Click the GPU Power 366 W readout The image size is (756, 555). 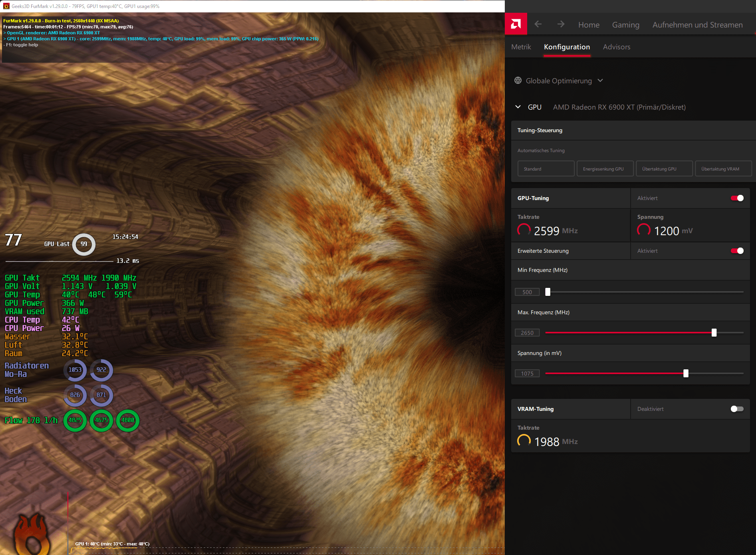[x=73, y=303]
